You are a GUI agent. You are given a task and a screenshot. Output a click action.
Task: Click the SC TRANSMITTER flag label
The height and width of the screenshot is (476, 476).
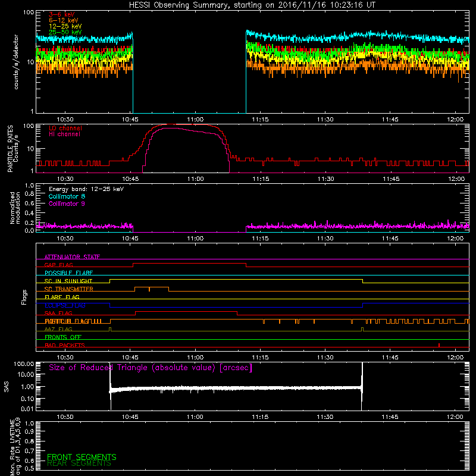click(x=68, y=289)
